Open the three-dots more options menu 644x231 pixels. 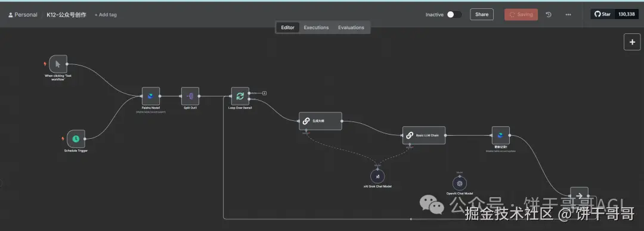pos(568,14)
